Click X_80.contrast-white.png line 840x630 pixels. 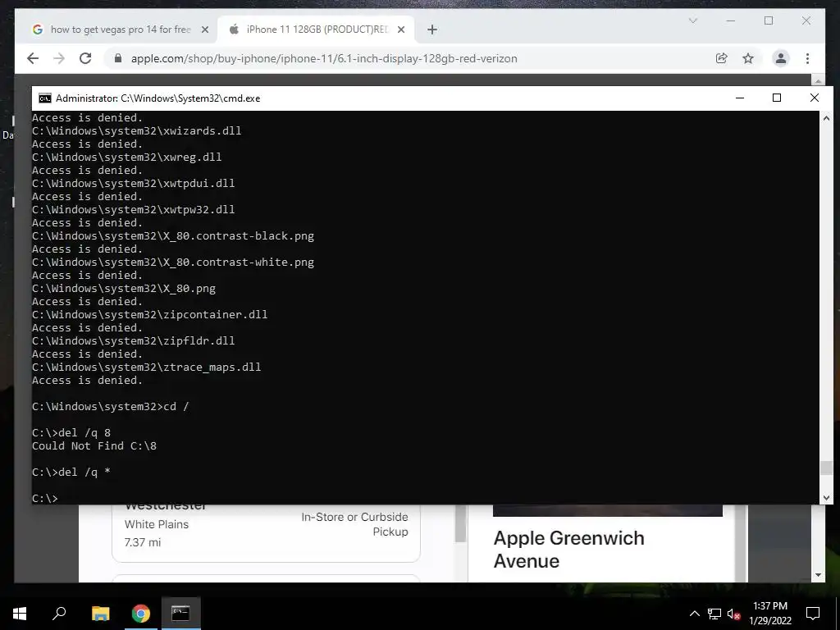click(x=173, y=262)
